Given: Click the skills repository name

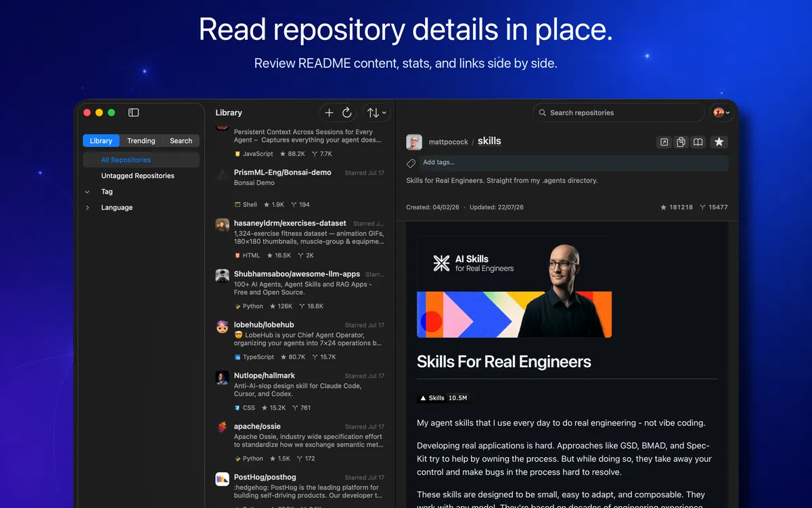Looking at the screenshot, I should pyautogui.click(x=489, y=141).
